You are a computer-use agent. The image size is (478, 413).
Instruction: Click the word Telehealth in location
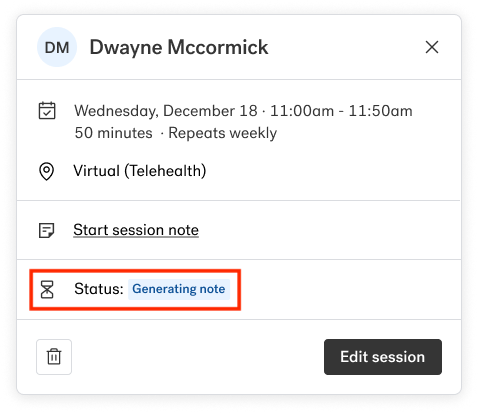pyautogui.click(x=165, y=171)
